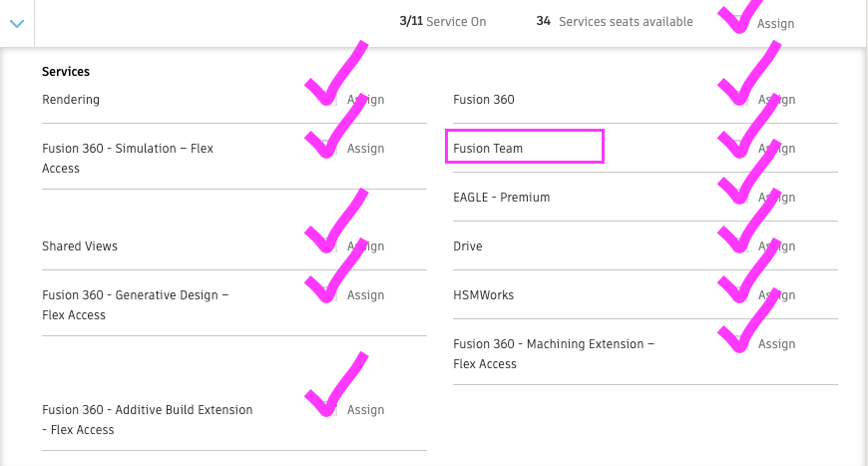Click the Shared Views service label
The image size is (868, 466).
click(x=80, y=246)
